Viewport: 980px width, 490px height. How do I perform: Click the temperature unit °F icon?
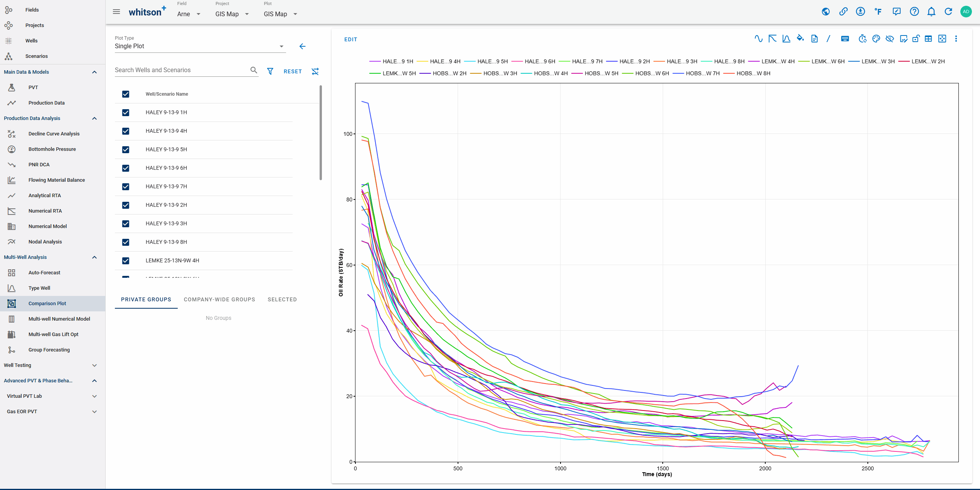point(878,12)
